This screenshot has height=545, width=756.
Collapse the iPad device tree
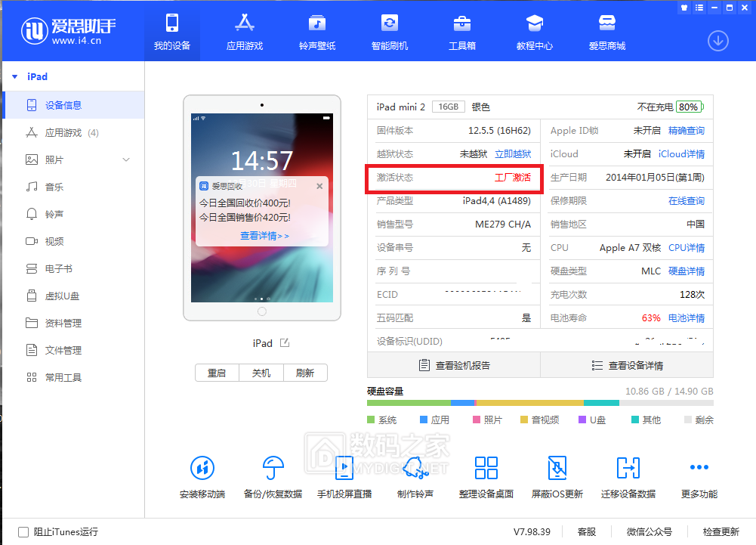click(15, 77)
